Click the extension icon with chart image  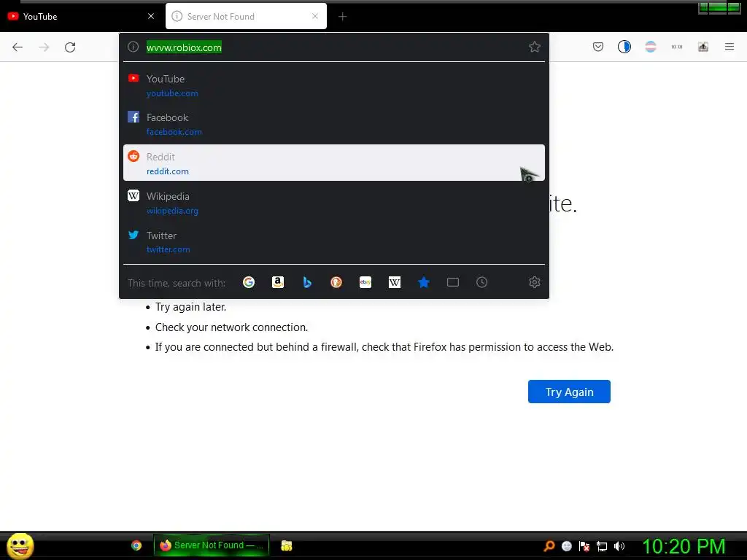pyautogui.click(x=703, y=47)
